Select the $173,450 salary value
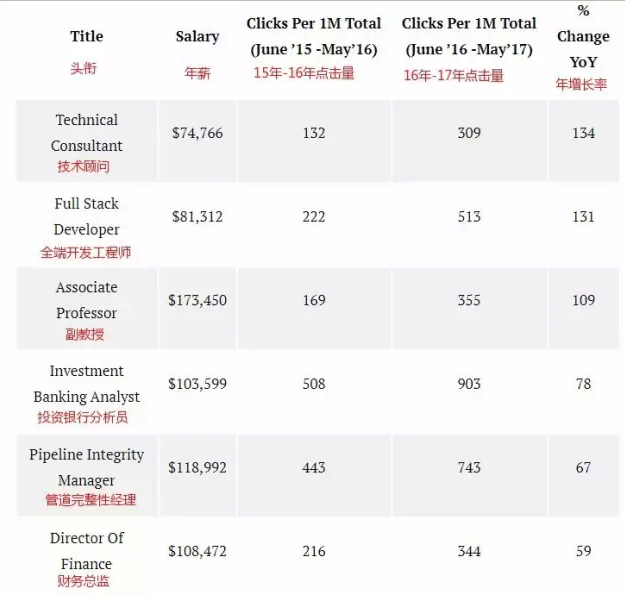 coord(197,300)
